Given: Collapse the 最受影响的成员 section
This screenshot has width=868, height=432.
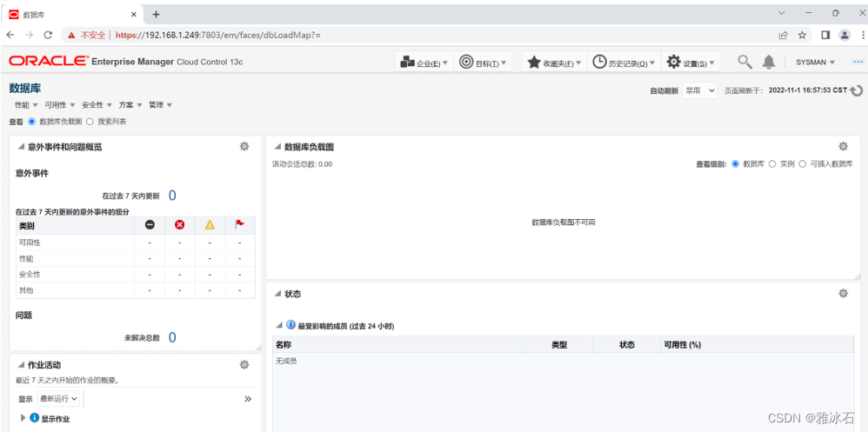Looking at the screenshot, I should pyautogui.click(x=279, y=326).
